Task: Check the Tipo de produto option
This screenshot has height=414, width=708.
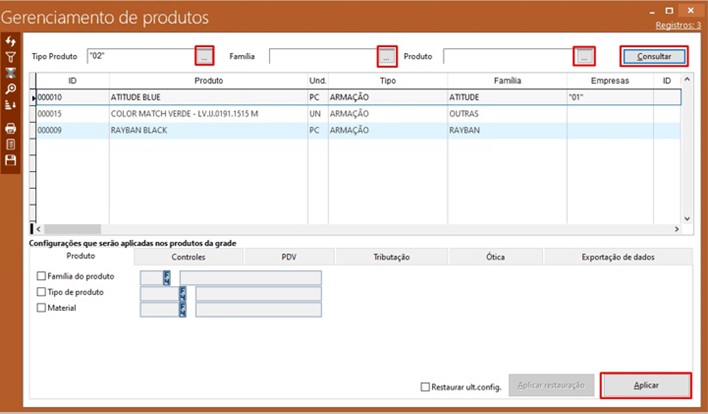Action: tap(41, 293)
